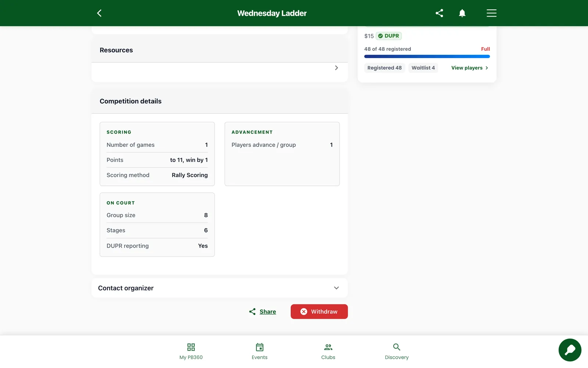Expand the Resources row chevron
Image resolution: width=588 pixels, height=368 pixels.
point(336,68)
